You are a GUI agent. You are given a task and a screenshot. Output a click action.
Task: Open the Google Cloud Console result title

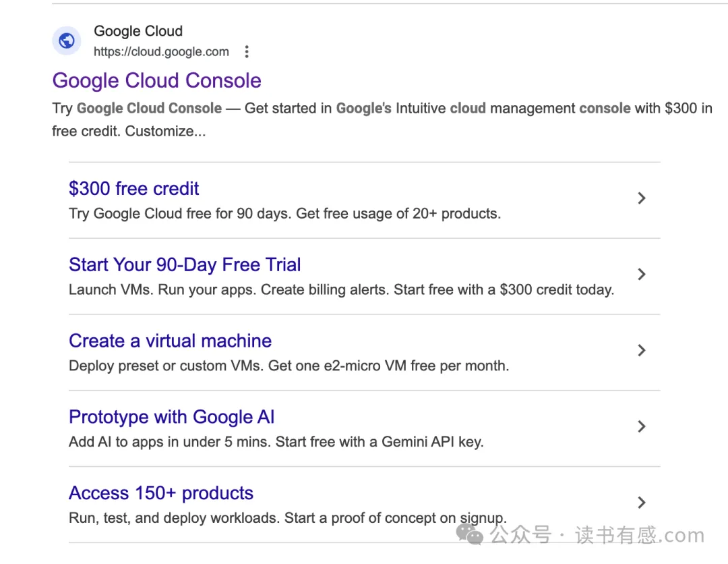coord(156,80)
